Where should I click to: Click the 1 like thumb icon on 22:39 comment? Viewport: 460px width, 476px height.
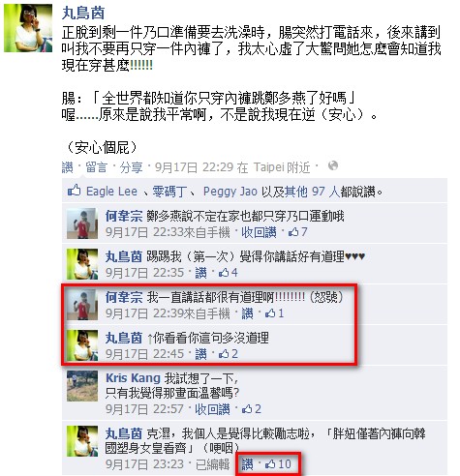[270, 313]
